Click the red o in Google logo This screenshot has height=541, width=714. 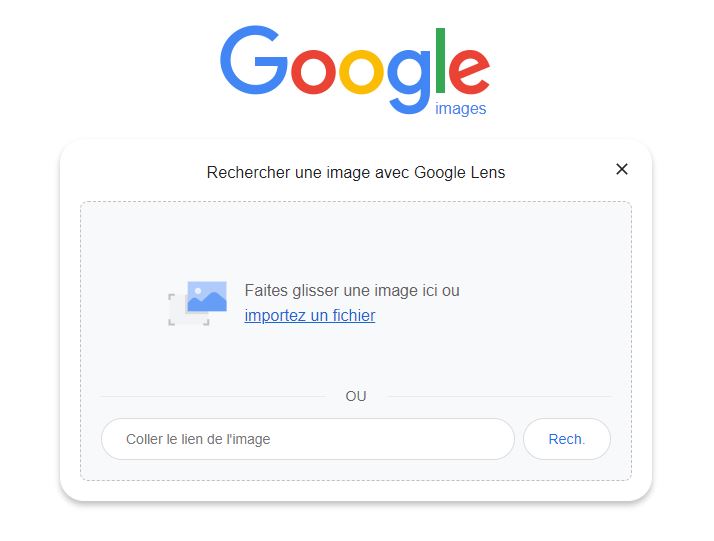[313, 71]
